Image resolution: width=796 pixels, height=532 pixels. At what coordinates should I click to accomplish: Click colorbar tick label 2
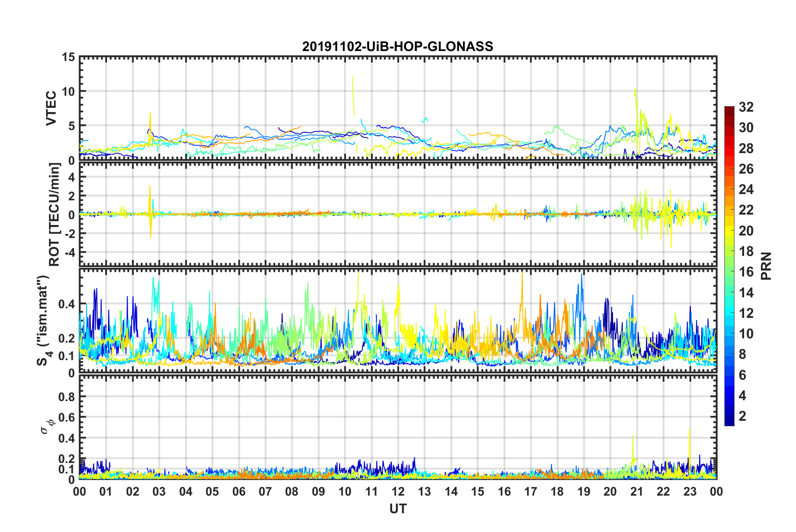click(742, 416)
